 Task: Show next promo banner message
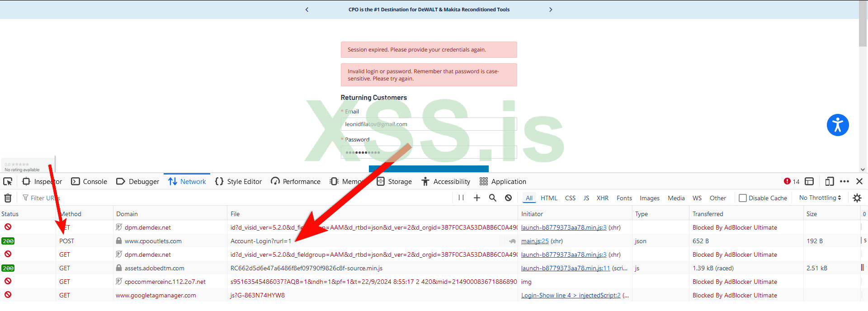pyautogui.click(x=551, y=9)
